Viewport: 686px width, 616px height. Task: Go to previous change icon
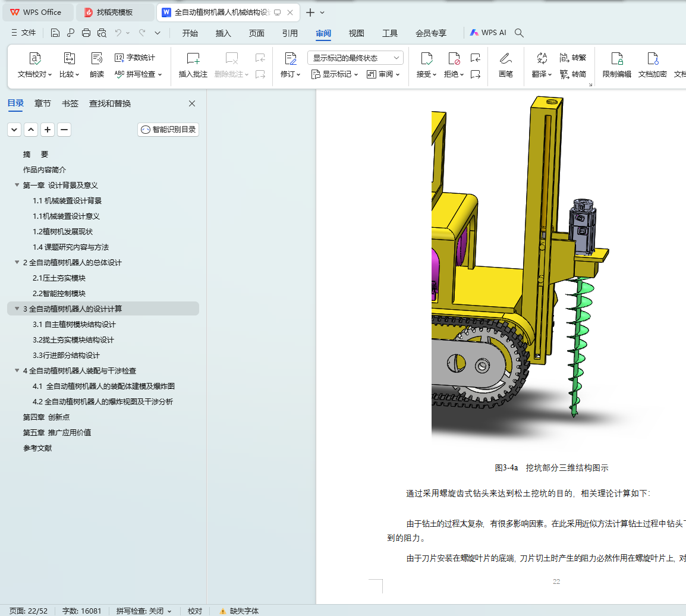(x=476, y=58)
